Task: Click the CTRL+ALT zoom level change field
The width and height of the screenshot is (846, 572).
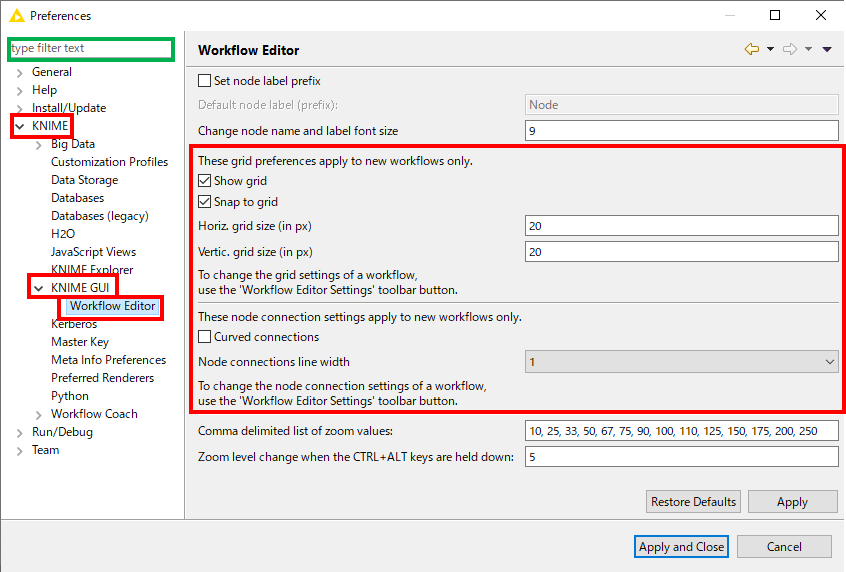Action: pyautogui.click(x=681, y=457)
